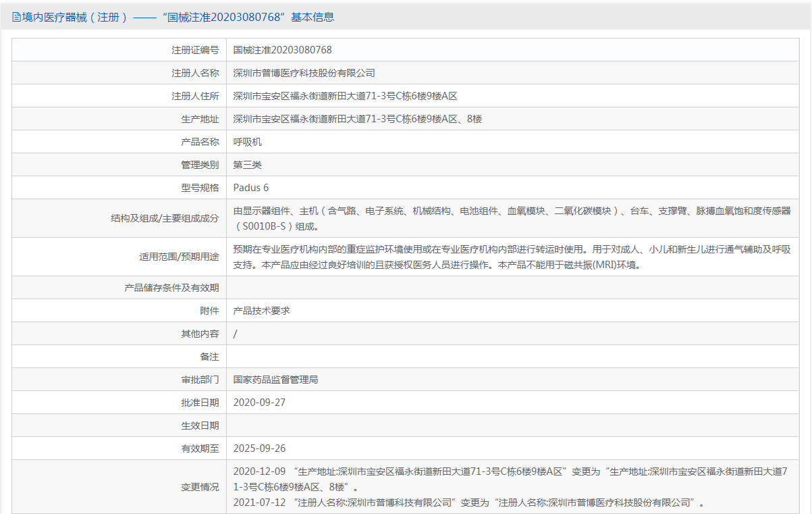The height and width of the screenshot is (514, 812).
Task: Click the 适用范围/预期用途 intended use text
Action: (511, 257)
